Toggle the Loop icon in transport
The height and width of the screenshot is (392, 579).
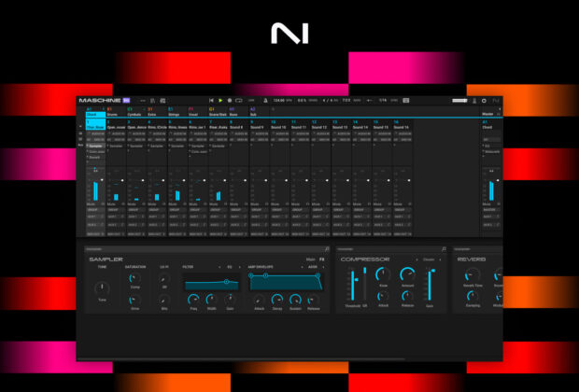[239, 101]
